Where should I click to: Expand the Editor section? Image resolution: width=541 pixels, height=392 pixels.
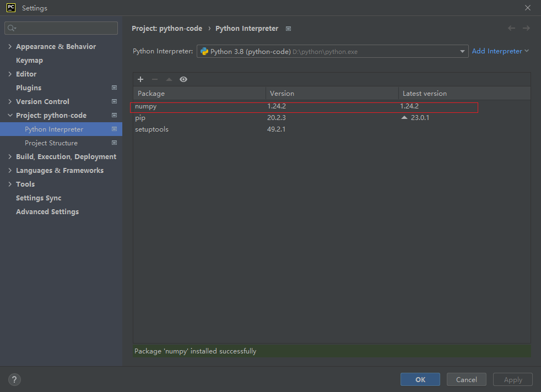click(10, 74)
